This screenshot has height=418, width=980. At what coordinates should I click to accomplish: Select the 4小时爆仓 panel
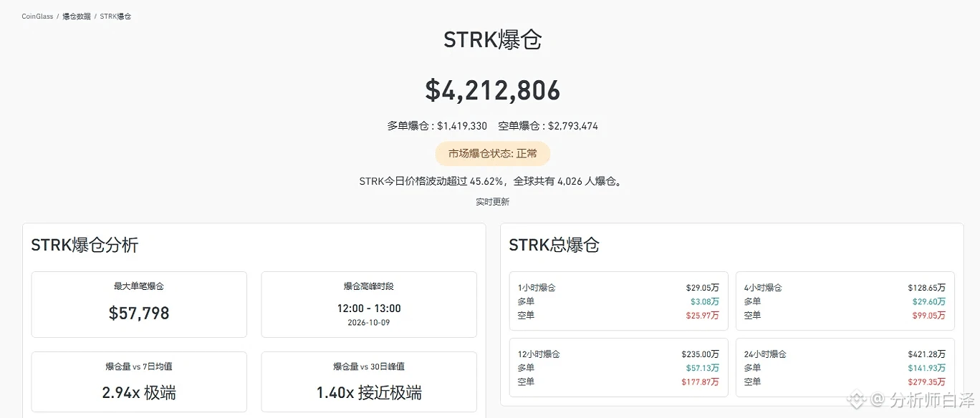click(x=845, y=301)
